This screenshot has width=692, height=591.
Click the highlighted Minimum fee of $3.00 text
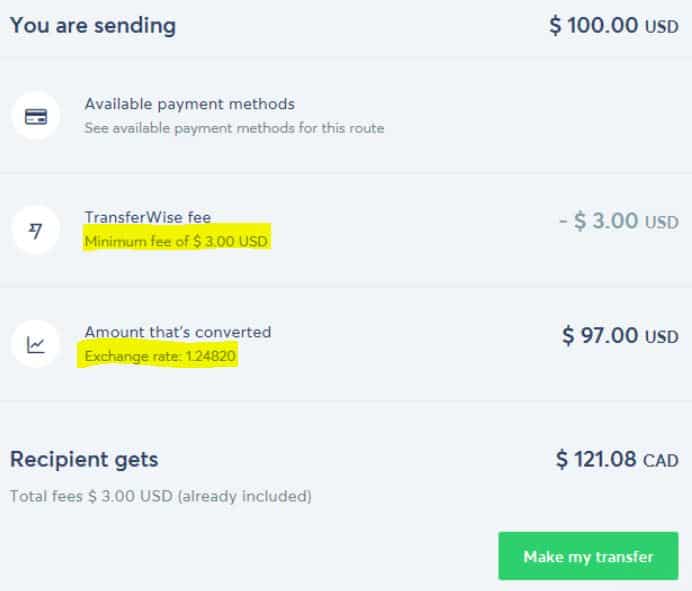176,241
